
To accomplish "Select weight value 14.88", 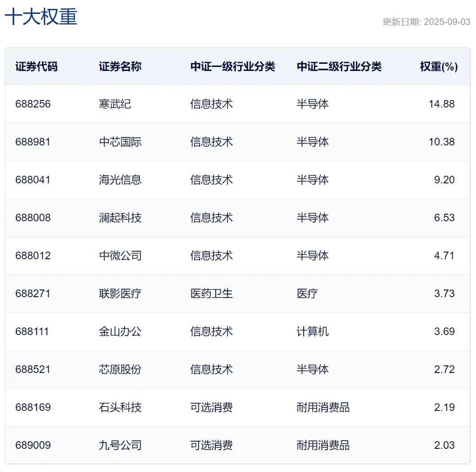I will coord(442,104).
